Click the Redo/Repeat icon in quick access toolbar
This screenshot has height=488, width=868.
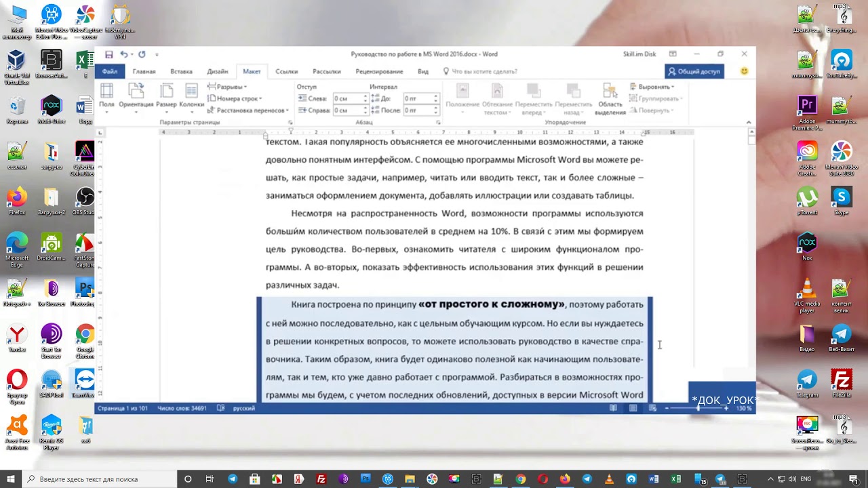coord(142,54)
